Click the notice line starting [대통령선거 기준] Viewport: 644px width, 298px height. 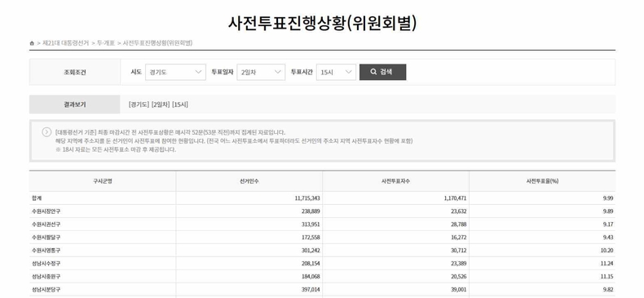point(170,132)
